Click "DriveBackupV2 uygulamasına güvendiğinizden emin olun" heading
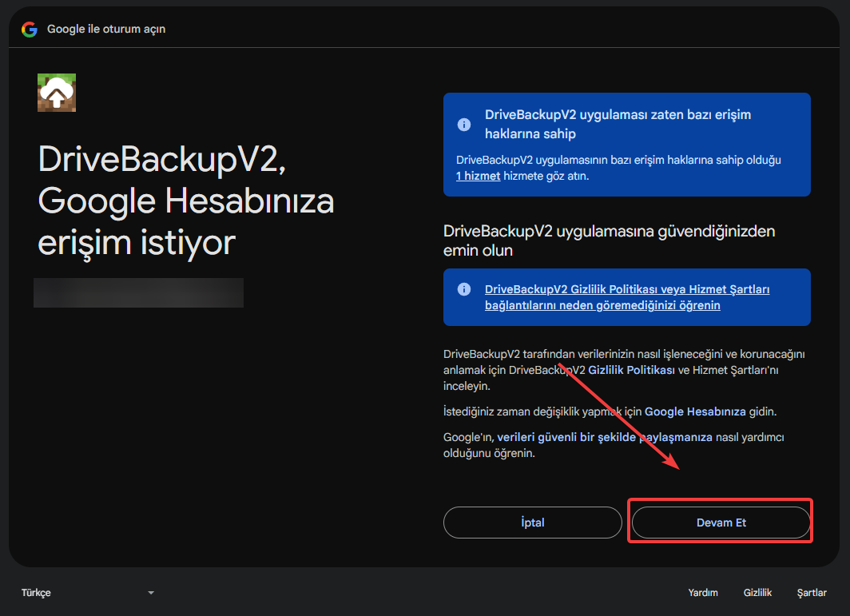The image size is (850, 616). click(609, 240)
